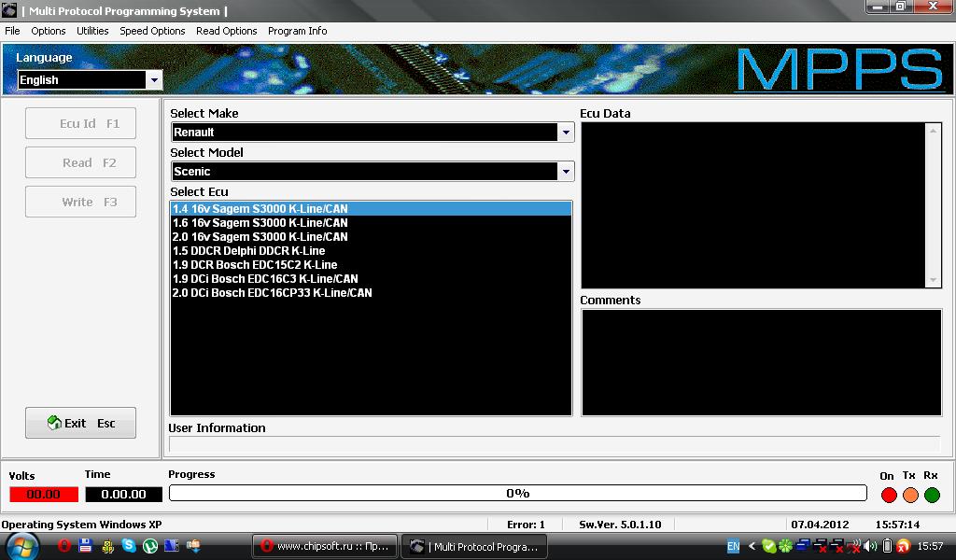Click the Opera icon in quick launch
The height and width of the screenshot is (560, 956).
(x=64, y=546)
